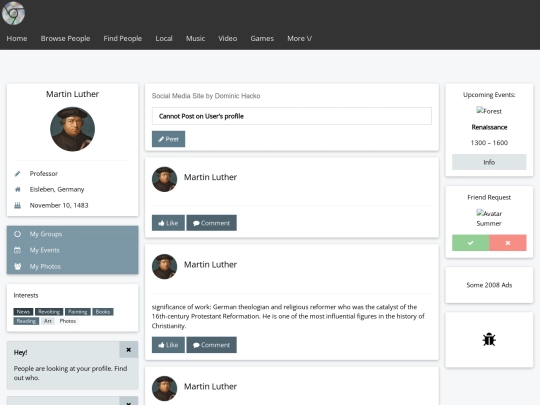Select the News interest tag
Viewport: 540px width, 405px height.
23,312
